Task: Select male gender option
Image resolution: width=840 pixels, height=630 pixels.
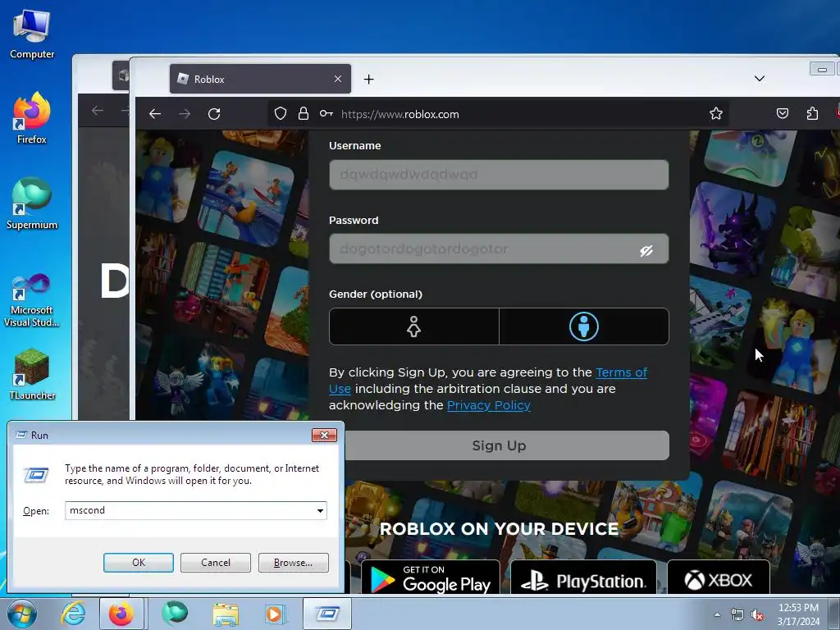Action: pos(584,326)
